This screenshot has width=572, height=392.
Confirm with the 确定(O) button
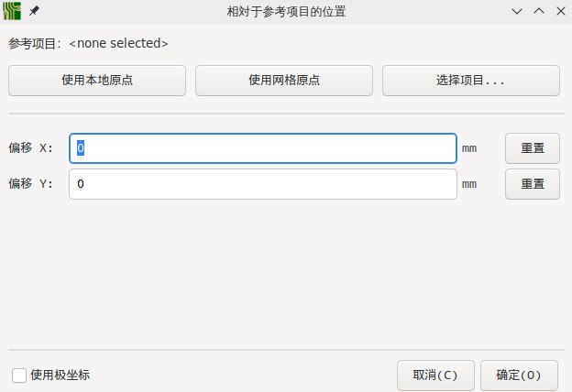[x=519, y=376]
